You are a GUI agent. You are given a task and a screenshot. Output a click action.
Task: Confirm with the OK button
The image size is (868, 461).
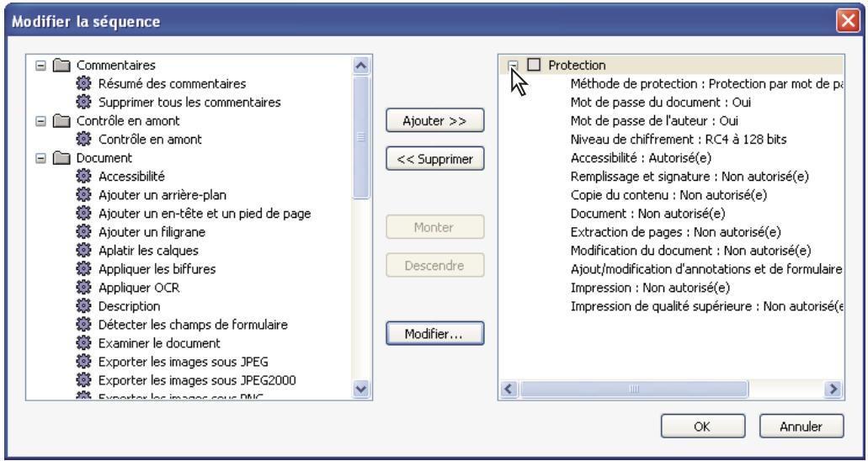[703, 427]
